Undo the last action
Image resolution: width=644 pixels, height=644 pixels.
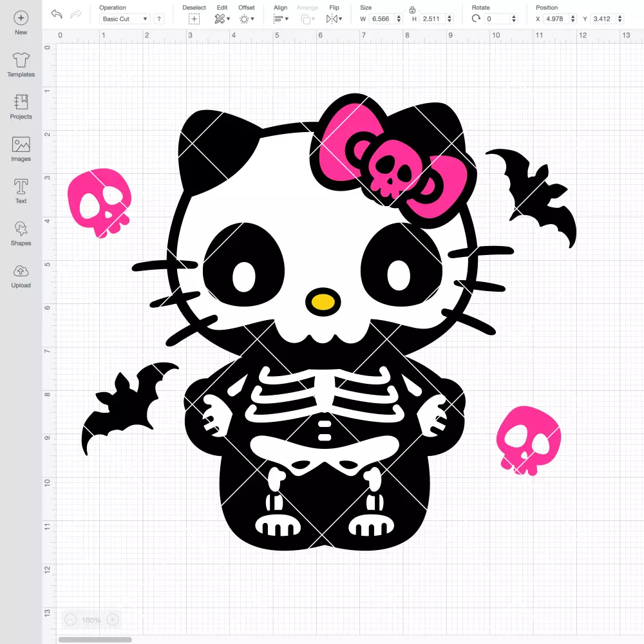tap(57, 14)
